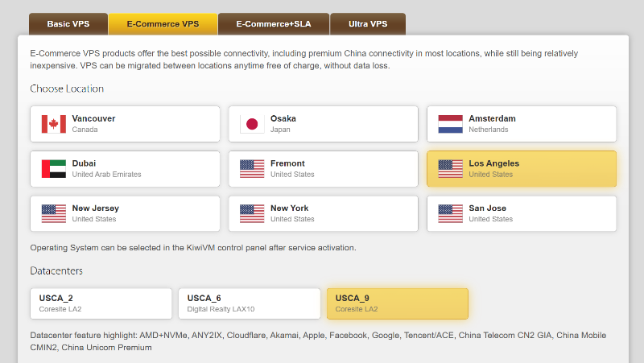Click the US flag icon beside New Jersey
Image resolution: width=644 pixels, height=363 pixels.
tap(54, 213)
